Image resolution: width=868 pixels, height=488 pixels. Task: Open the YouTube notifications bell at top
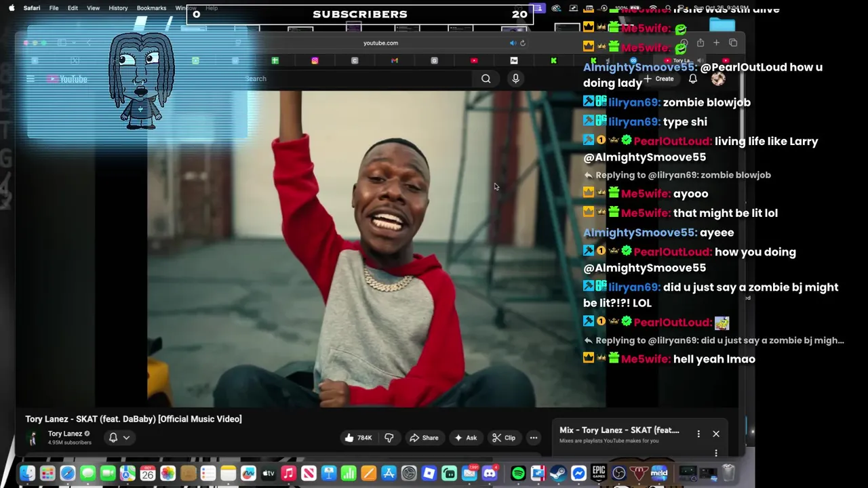click(x=693, y=79)
